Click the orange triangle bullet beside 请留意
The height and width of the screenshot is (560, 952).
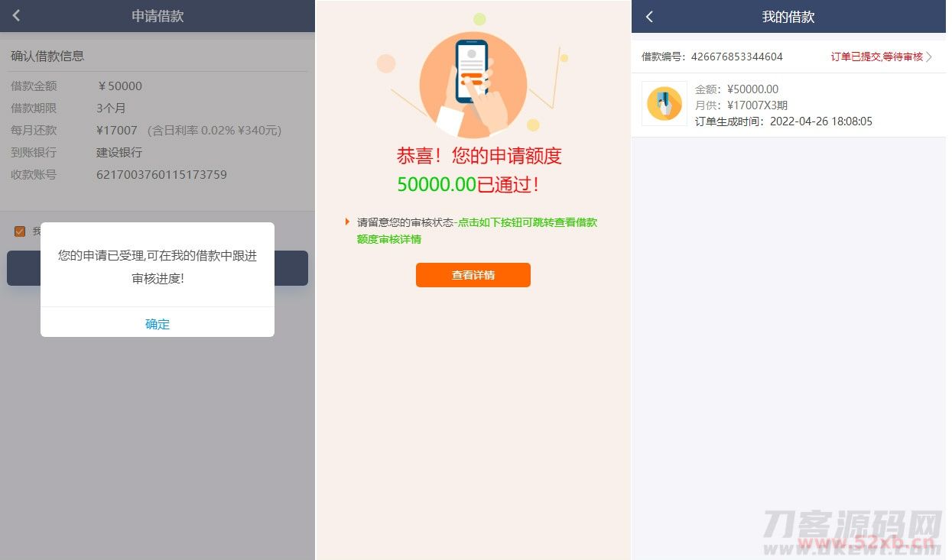[347, 222]
